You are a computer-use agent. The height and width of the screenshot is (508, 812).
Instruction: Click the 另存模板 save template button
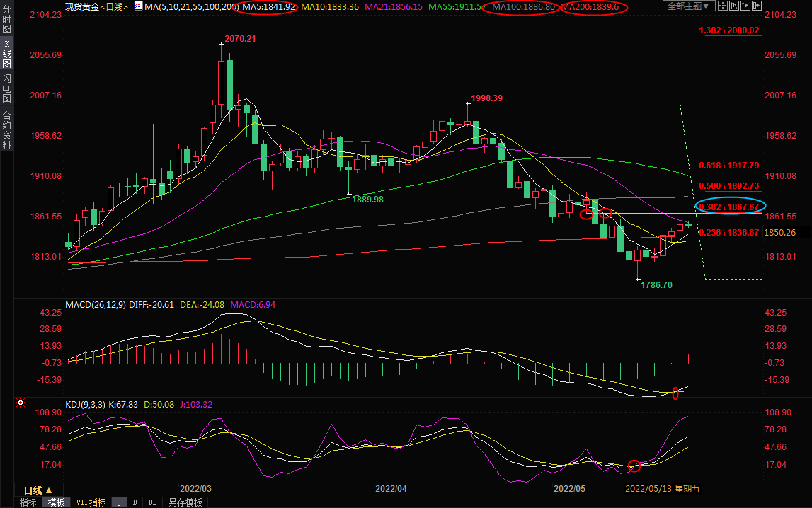click(x=185, y=502)
